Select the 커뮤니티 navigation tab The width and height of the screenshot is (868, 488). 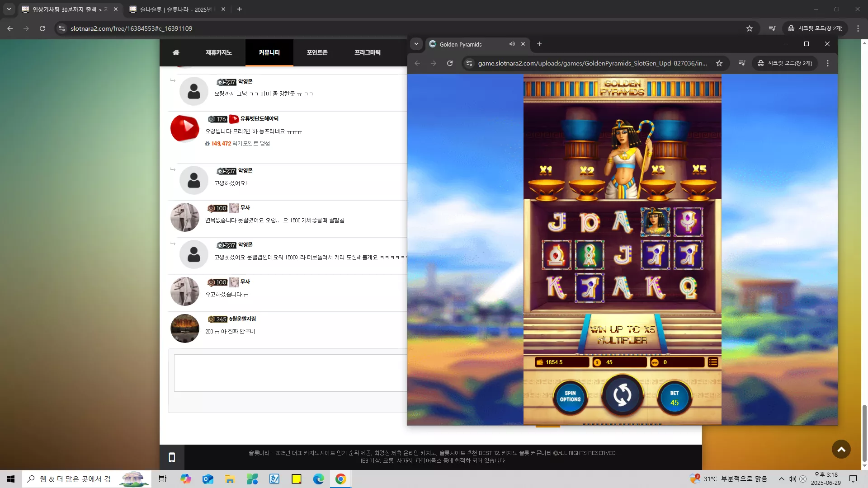point(269,52)
